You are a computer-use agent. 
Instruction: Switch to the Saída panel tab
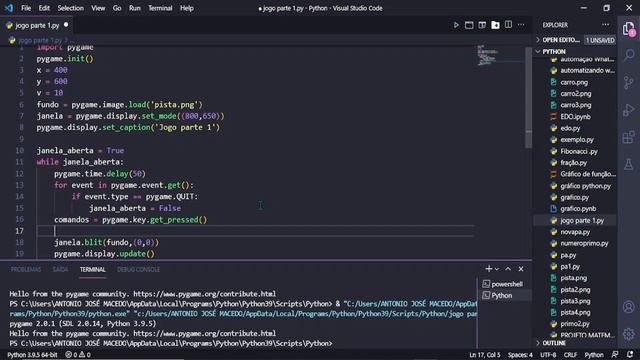tap(60, 269)
